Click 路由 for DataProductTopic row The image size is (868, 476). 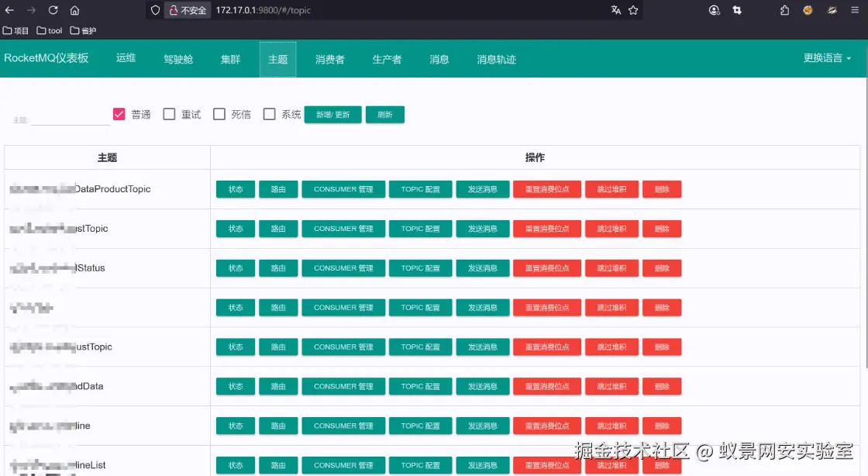pos(278,189)
